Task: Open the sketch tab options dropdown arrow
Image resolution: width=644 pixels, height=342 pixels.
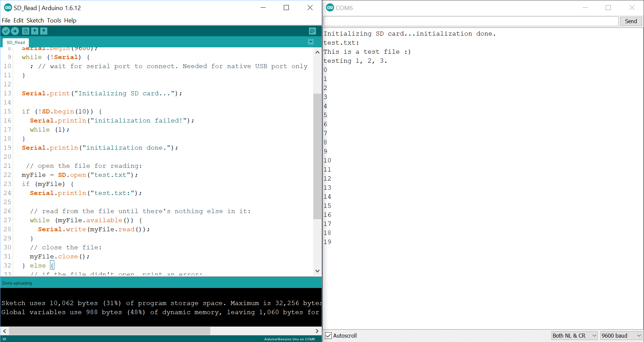Action: click(311, 42)
